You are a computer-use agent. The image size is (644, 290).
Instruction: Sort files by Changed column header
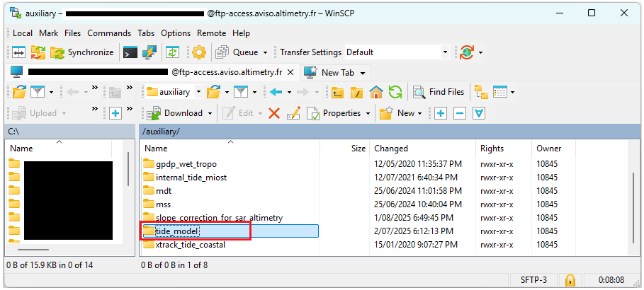[x=391, y=149]
